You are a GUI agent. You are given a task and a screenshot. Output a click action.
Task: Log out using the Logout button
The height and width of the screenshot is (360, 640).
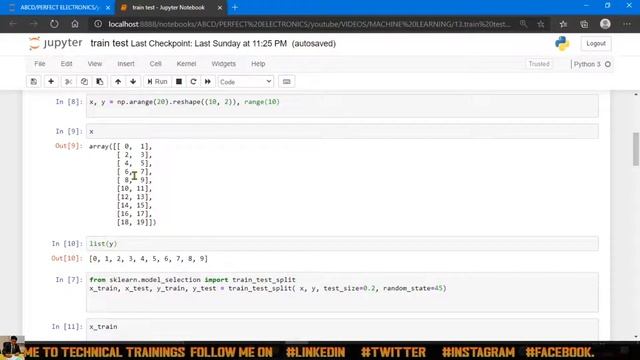pos(596,43)
